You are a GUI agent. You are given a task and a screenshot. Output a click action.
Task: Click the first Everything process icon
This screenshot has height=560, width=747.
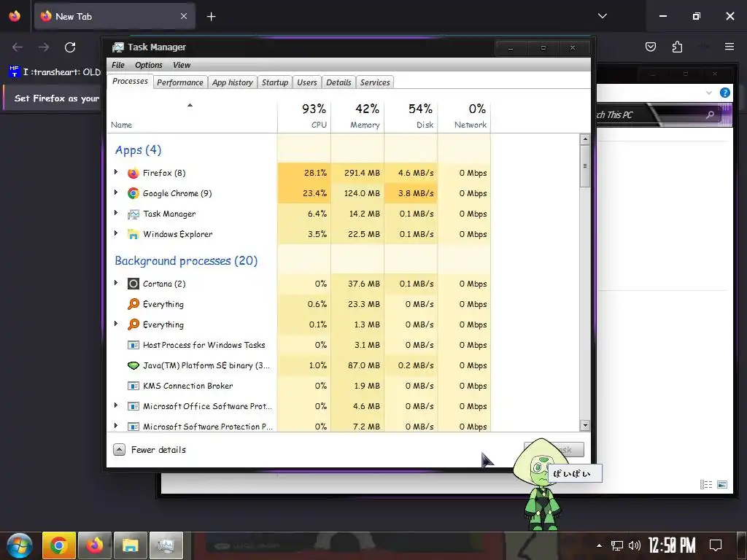point(133,304)
